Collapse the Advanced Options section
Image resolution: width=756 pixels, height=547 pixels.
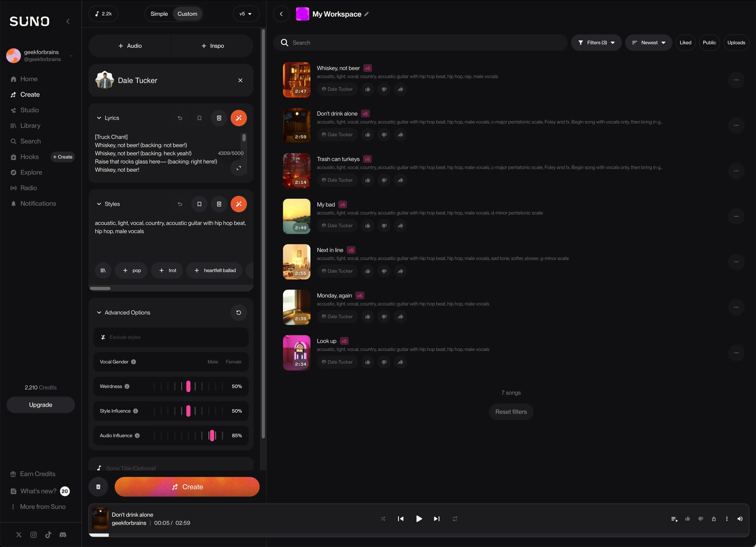pyautogui.click(x=99, y=312)
